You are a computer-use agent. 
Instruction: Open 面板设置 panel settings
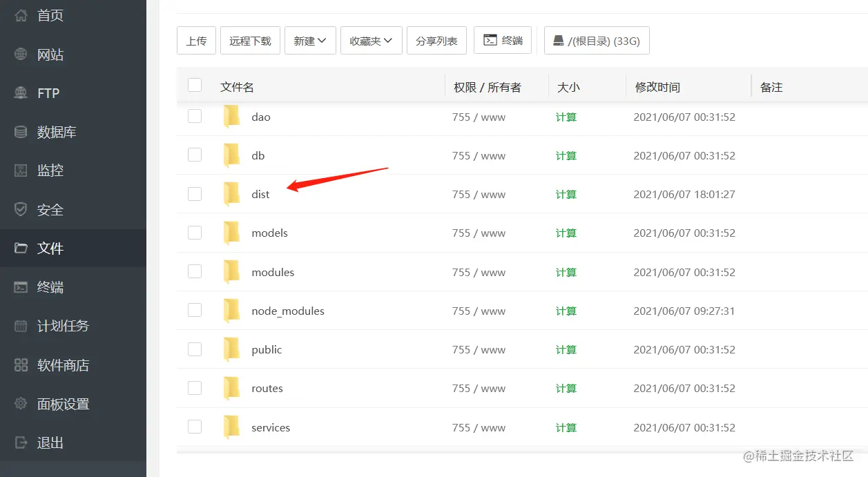(59, 404)
